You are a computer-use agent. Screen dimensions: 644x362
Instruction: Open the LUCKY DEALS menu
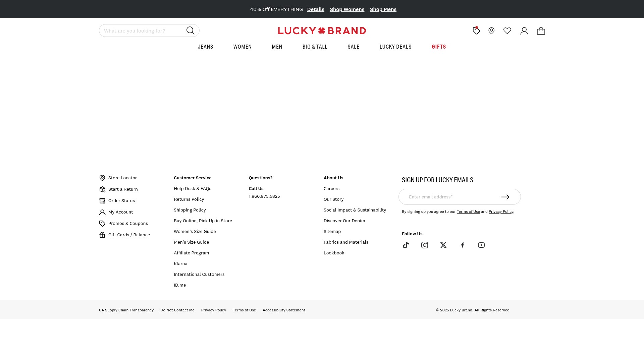(395, 47)
